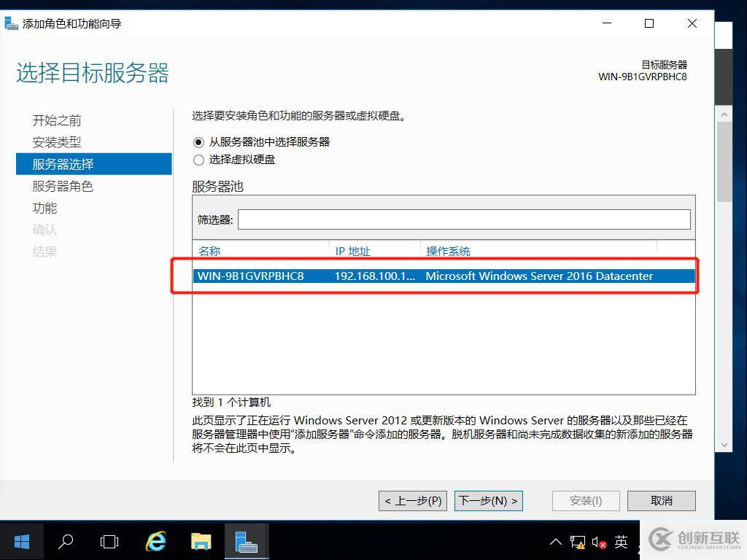Screen dimensions: 747x560
Task: Launch Internet Explorer from taskbar
Action: pos(156,542)
